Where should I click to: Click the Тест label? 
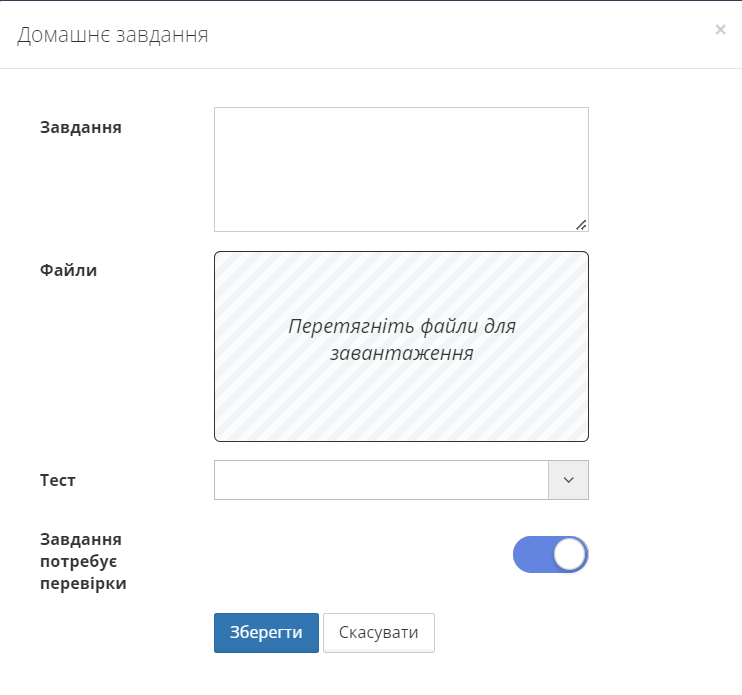[x=58, y=480]
